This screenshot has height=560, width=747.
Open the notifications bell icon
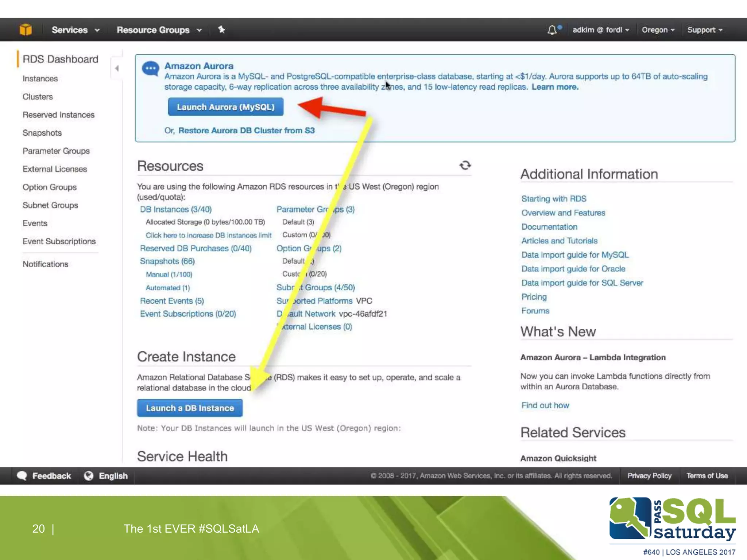552,30
